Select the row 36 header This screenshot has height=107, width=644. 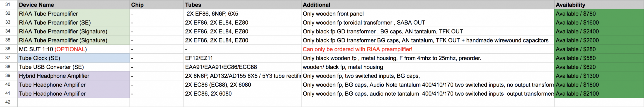[x=8, y=49]
